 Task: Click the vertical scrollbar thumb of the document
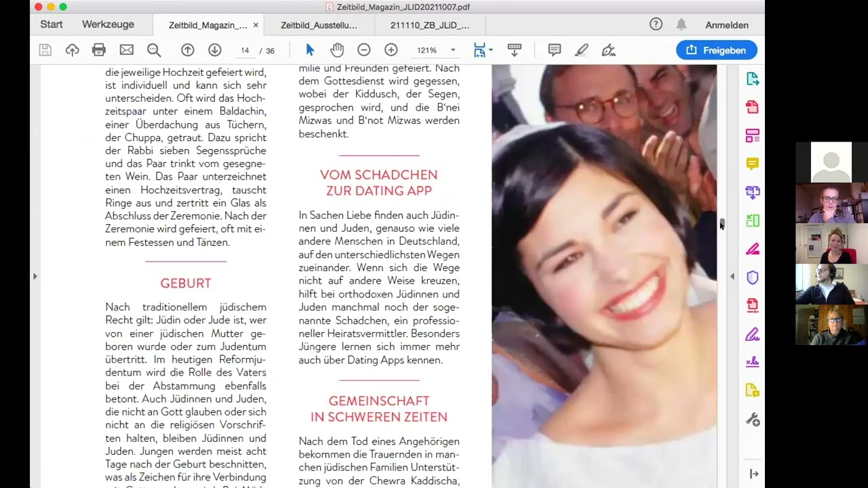[722, 223]
